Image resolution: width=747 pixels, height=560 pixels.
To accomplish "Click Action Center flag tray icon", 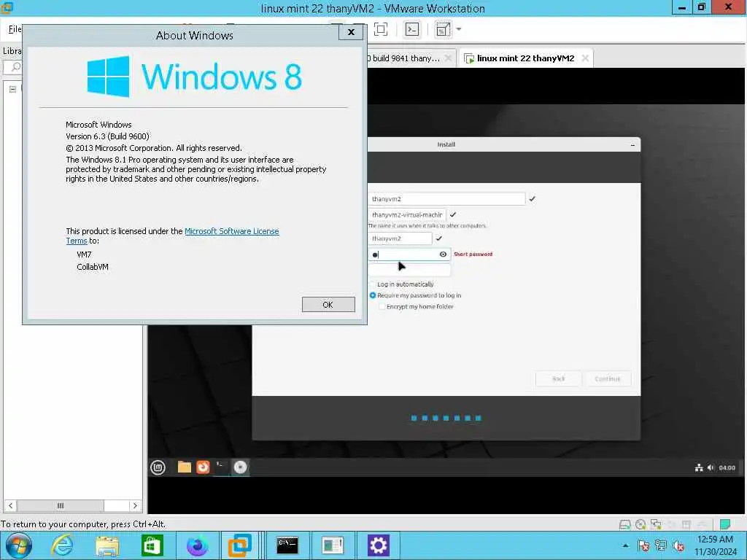I will (x=643, y=545).
